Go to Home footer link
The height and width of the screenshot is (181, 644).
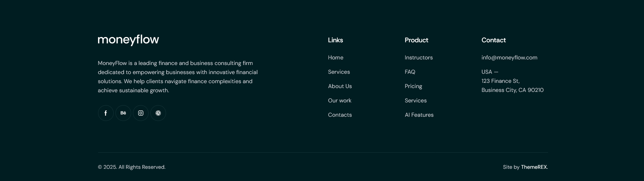(x=336, y=58)
